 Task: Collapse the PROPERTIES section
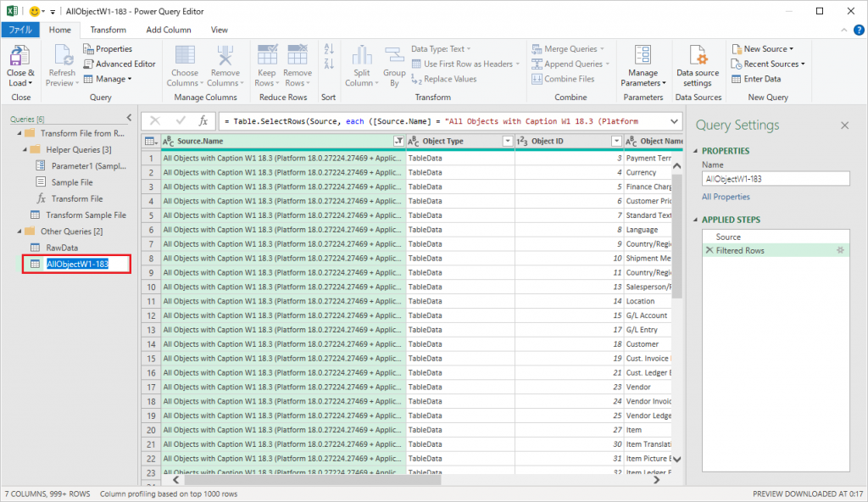click(x=696, y=151)
